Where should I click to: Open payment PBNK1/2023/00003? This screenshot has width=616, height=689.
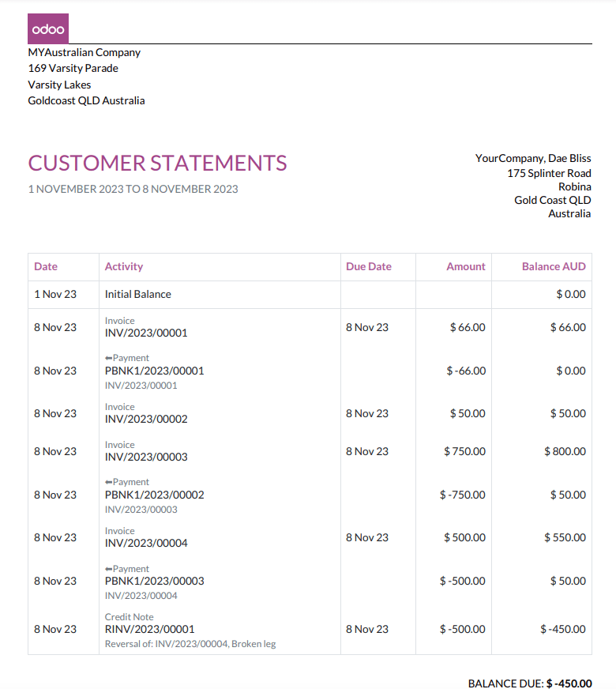pos(154,582)
